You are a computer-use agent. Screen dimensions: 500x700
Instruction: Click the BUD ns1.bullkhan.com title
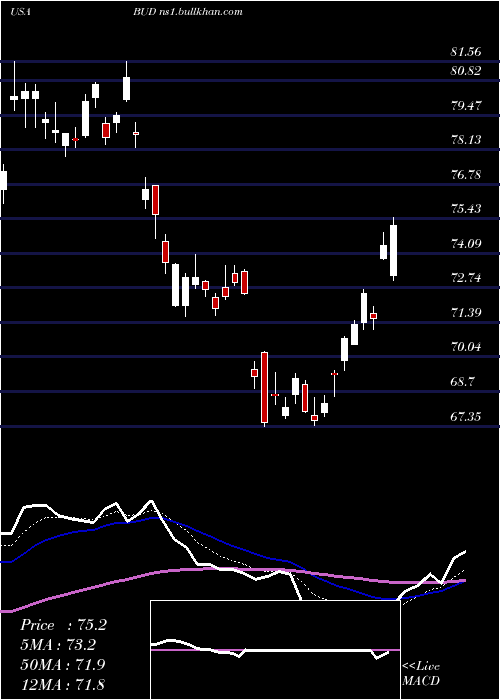(188, 12)
